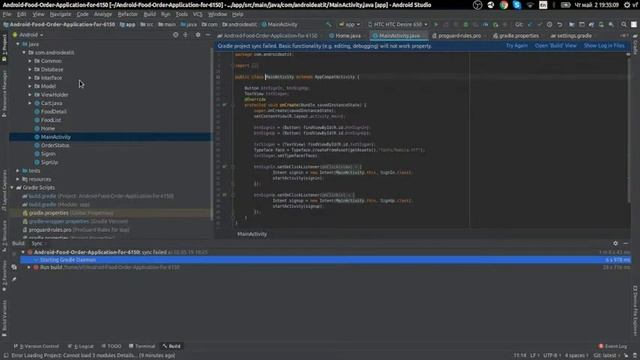Open the Tools menu
640x360 pixels.
point(182,14)
